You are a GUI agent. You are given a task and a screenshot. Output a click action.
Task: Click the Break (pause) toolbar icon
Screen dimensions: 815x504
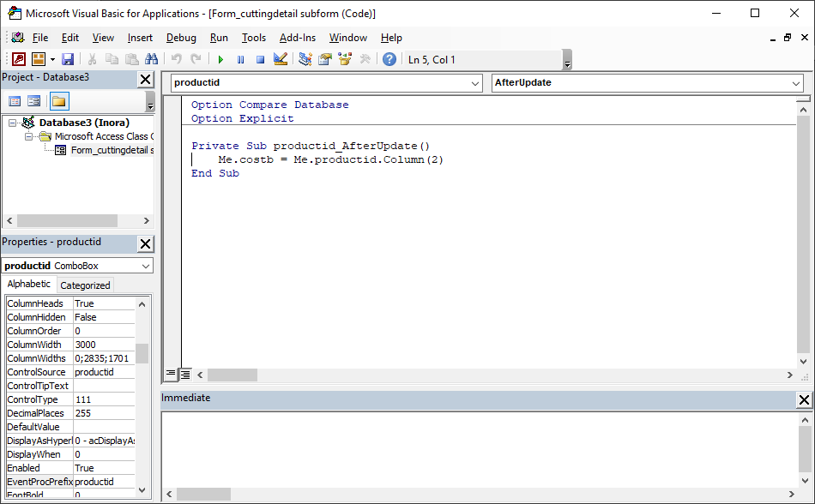coord(240,59)
